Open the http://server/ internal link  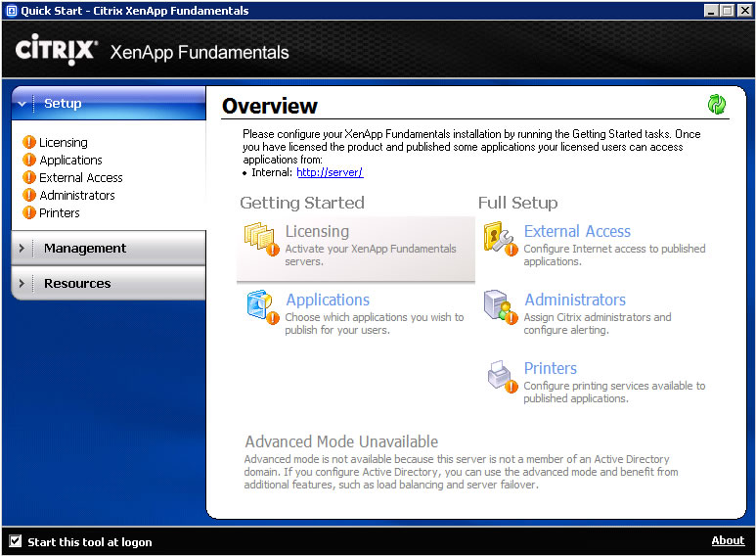point(330,172)
